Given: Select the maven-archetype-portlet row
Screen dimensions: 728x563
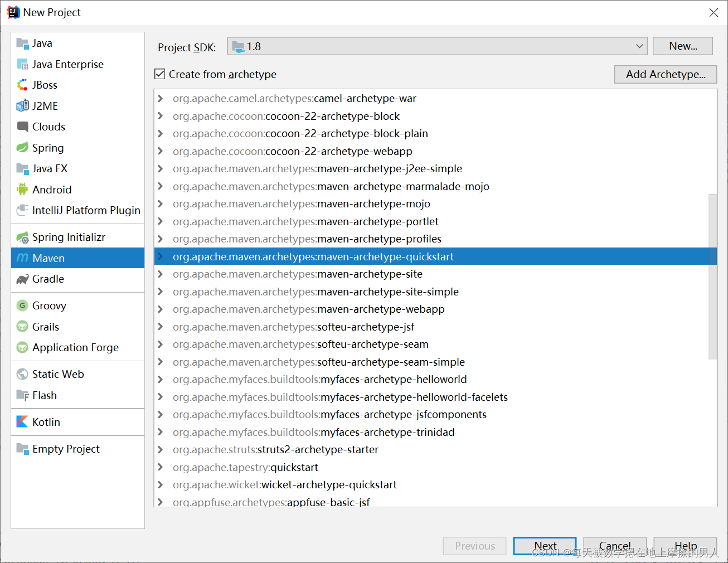Looking at the screenshot, I should [435, 221].
